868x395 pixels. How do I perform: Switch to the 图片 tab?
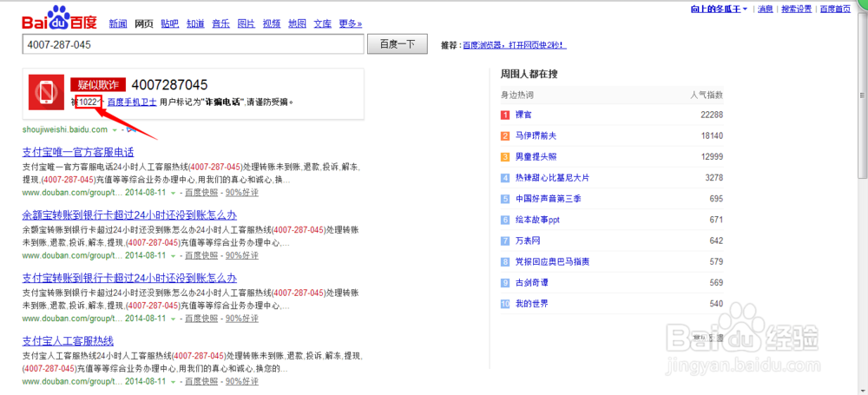(x=247, y=23)
